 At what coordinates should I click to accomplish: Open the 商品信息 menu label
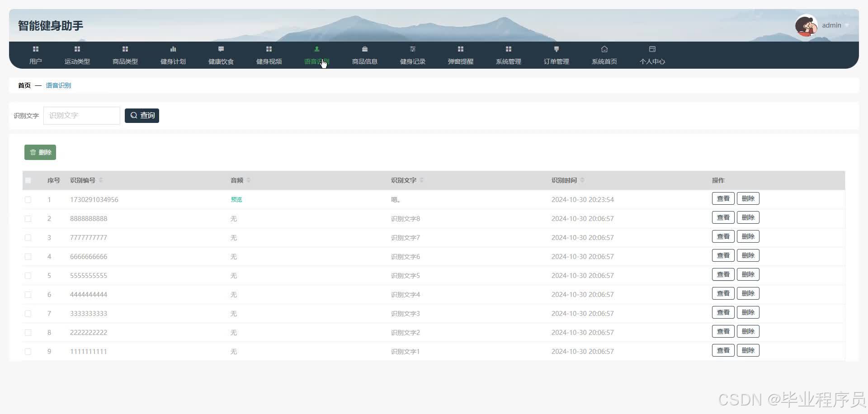pyautogui.click(x=365, y=61)
